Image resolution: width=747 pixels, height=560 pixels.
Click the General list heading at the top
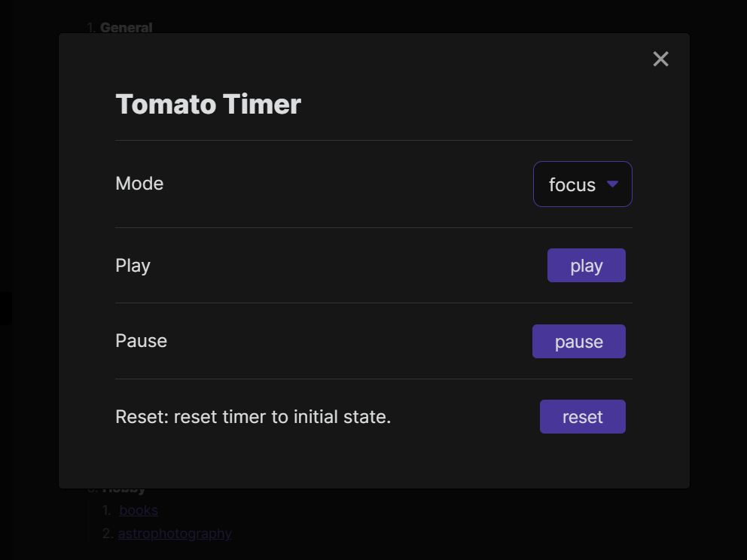point(127,27)
